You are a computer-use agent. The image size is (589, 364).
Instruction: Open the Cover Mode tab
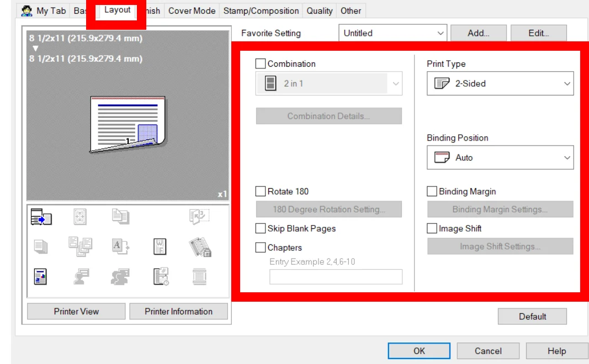coord(192,11)
